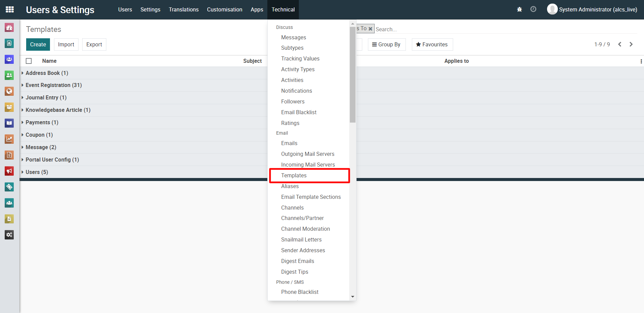The width and height of the screenshot is (644, 313).
Task: Click the debug bug icon in top bar
Action: tap(519, 9)
